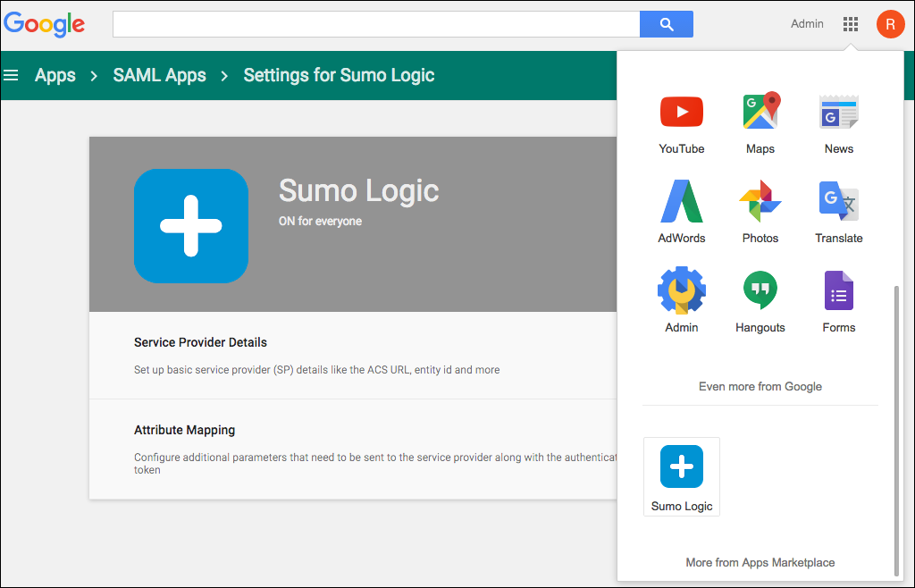This screenshot has height=588, width=915.
Task: Open the Google apps grid launcher
Action: click(x=850, y=23)
